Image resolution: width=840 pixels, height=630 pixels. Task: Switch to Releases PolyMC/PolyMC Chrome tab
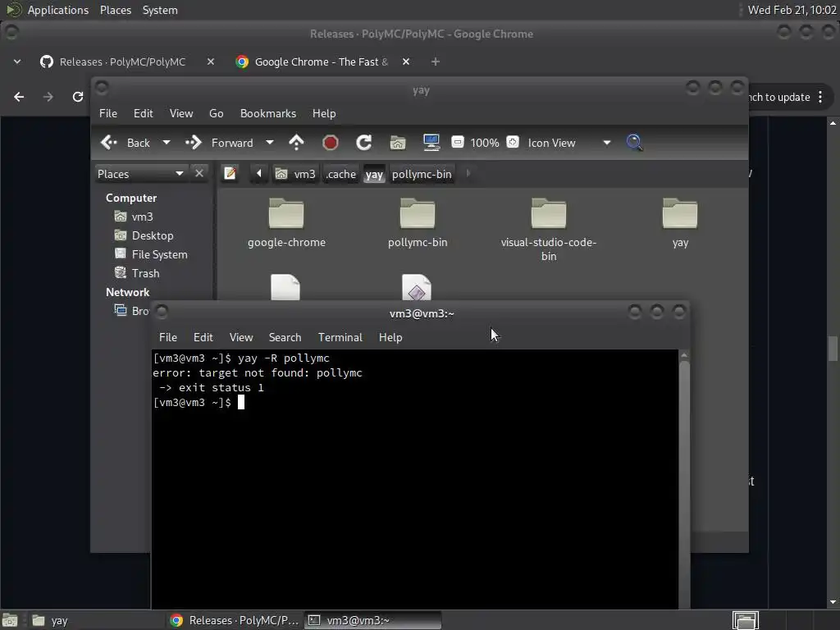(122, 62)
